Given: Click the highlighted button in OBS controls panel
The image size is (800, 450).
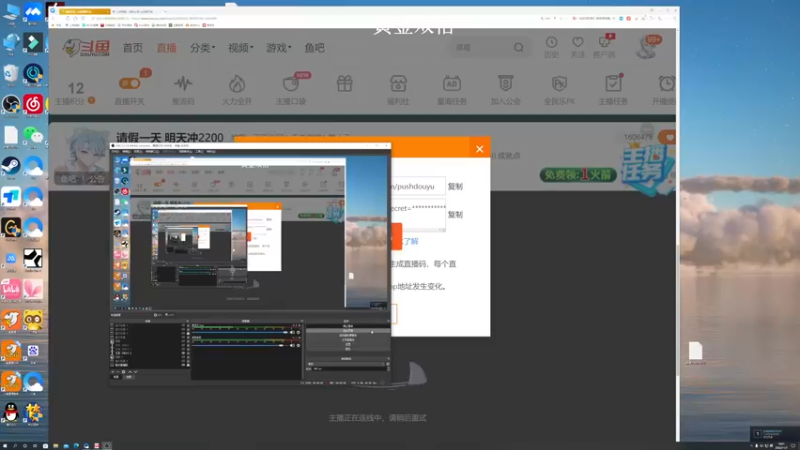Looking at the screenshot, I should (348, 331).
